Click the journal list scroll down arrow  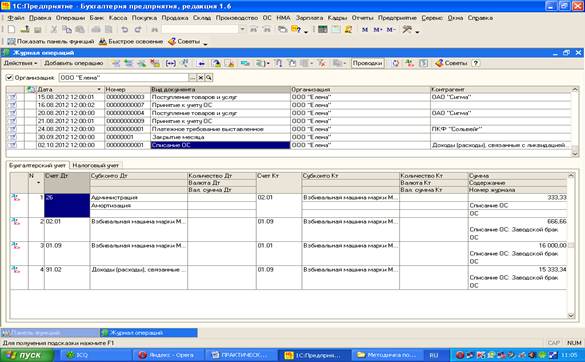click(575, 153)
